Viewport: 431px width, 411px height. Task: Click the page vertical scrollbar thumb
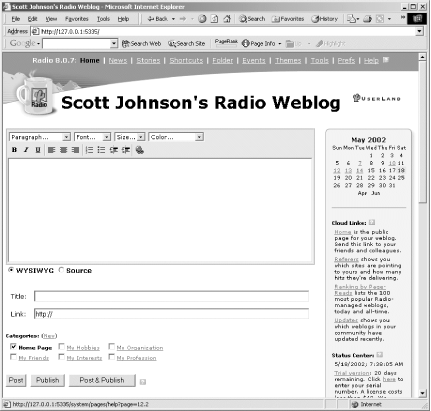click(x=422, y=132)
